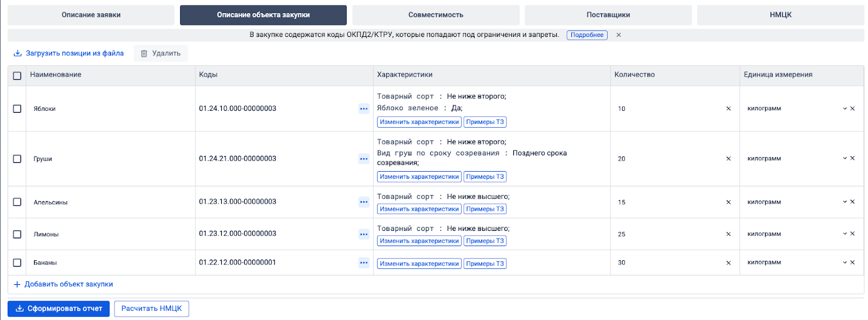This screenshot has height=320, width=868.
Task: Clear unit килограмм in Груши row
Action: (x=852, y=158)
